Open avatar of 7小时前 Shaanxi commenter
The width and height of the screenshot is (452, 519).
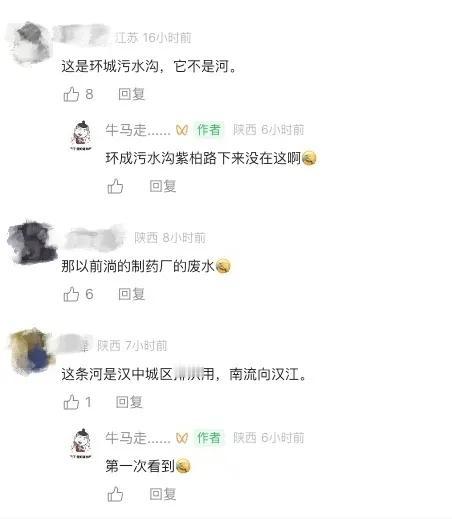(x=31, y=351)
